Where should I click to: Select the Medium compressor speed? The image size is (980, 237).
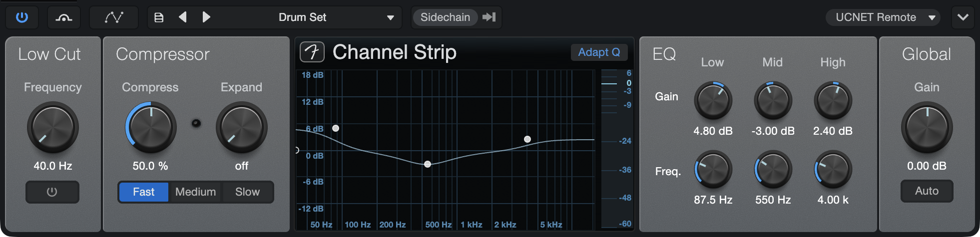click(x=196, y=192)
